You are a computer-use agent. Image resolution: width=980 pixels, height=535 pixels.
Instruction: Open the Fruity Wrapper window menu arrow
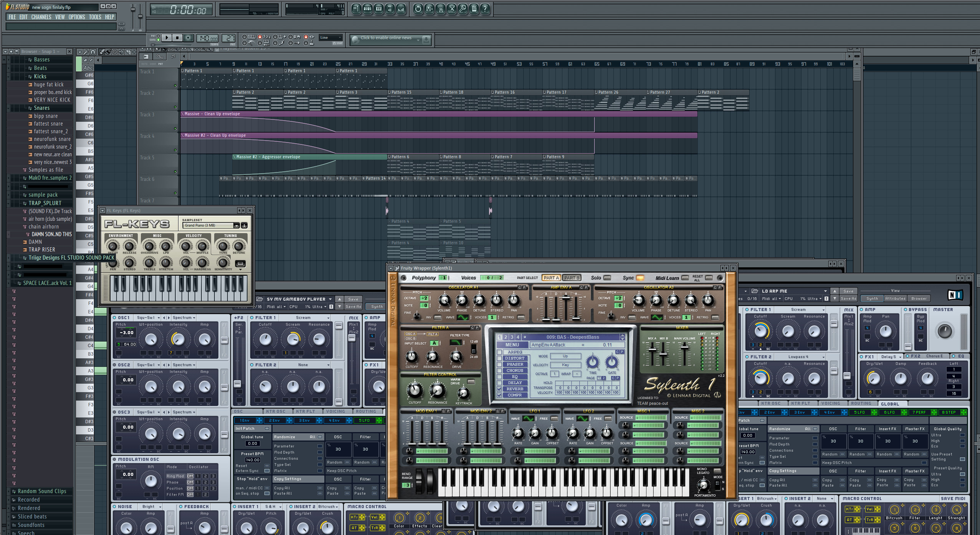[391, 268]
